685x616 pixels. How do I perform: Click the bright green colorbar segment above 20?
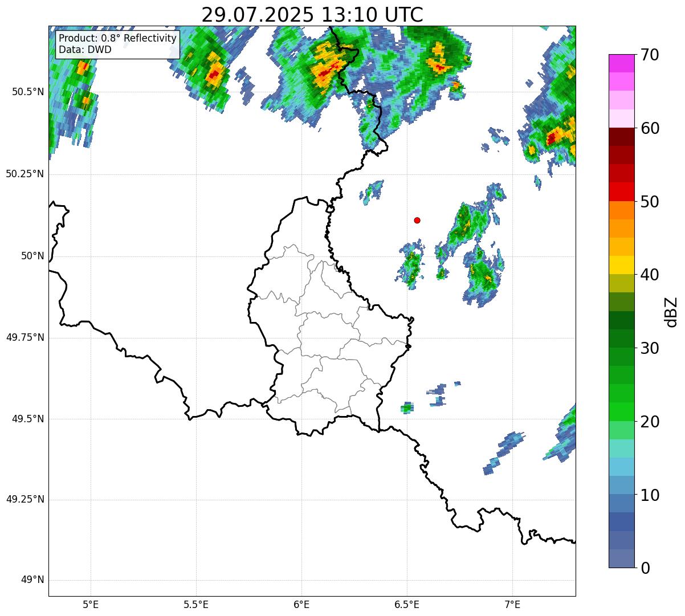click(x=621, y=411)
